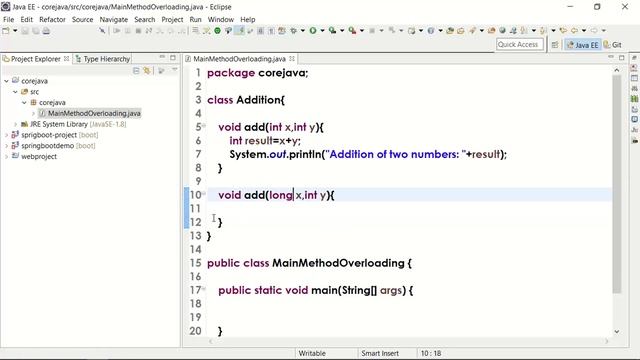Image resolution: width=640 pixels, height=360 pixels.
Task: Open the Refactor menu
Action: [x=52, y=19]
